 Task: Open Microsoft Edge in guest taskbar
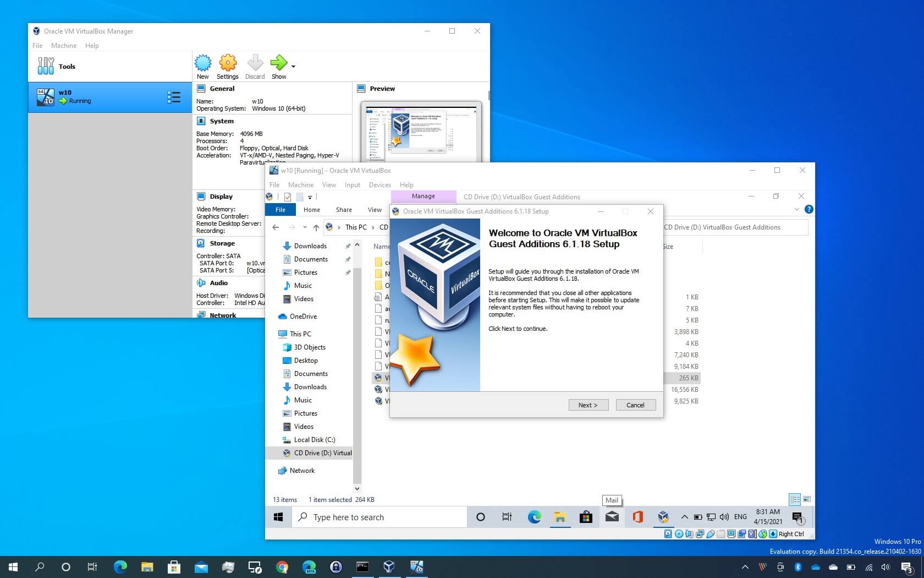534,517
